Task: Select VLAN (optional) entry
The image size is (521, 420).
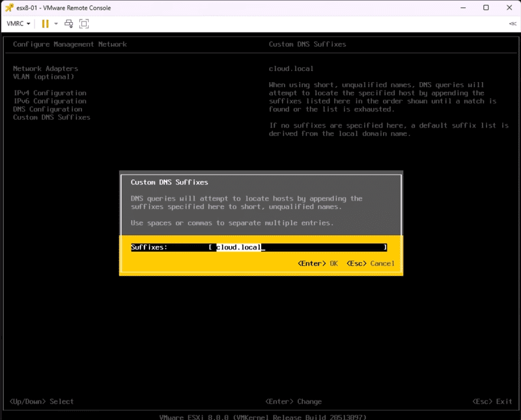Action: (44, 77)
